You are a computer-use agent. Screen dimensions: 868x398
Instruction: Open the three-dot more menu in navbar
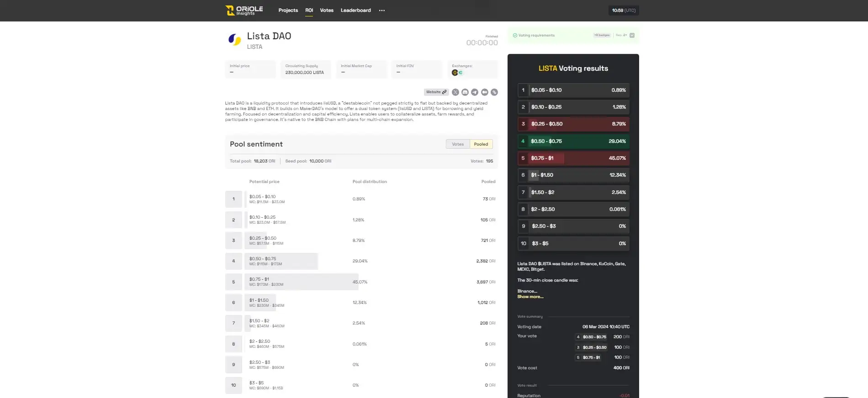[x=381, y=10]
